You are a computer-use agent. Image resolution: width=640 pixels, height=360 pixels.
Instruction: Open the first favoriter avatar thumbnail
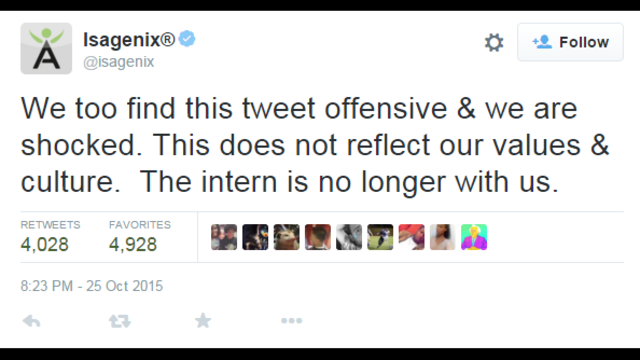pos(224,237)
